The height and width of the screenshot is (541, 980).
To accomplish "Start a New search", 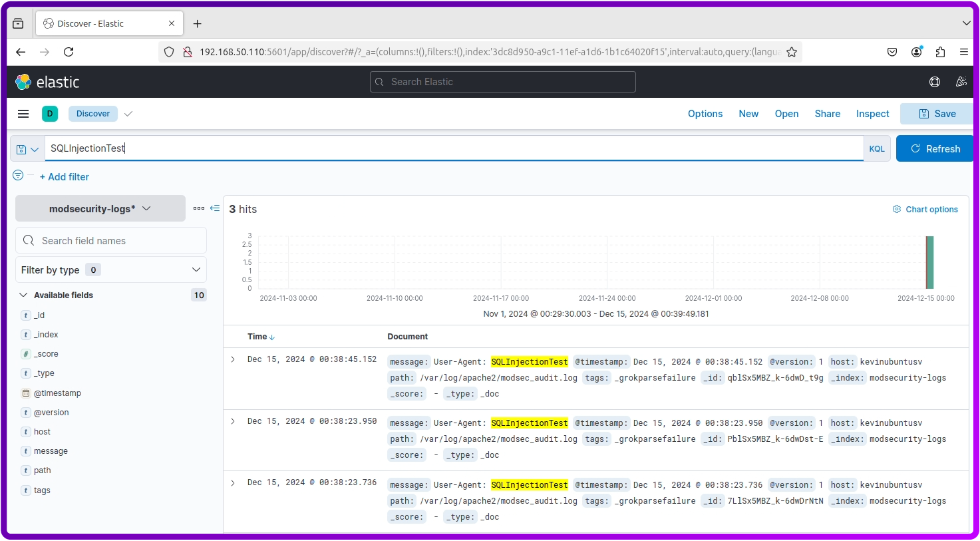I will (748, 114).
